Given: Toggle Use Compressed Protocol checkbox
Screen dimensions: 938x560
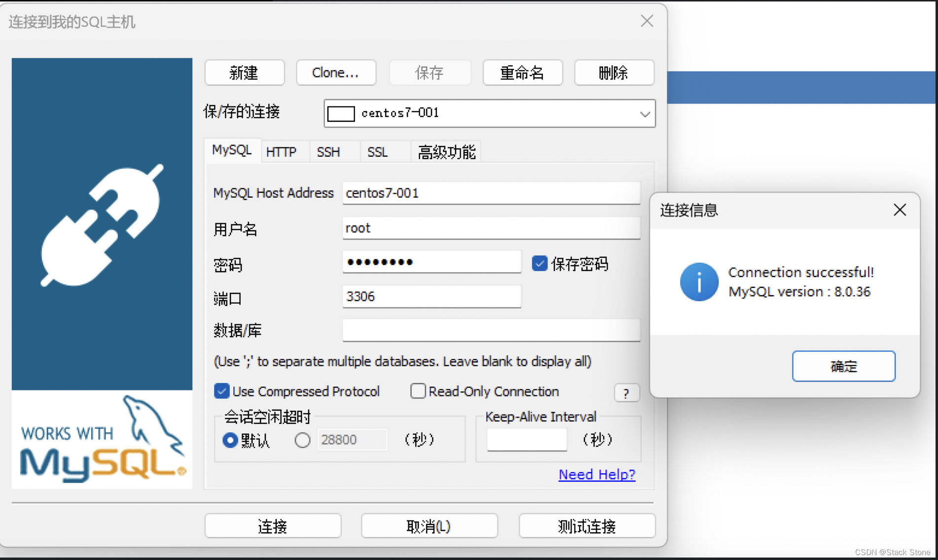Looking at the screenshot, I should 222,391.
